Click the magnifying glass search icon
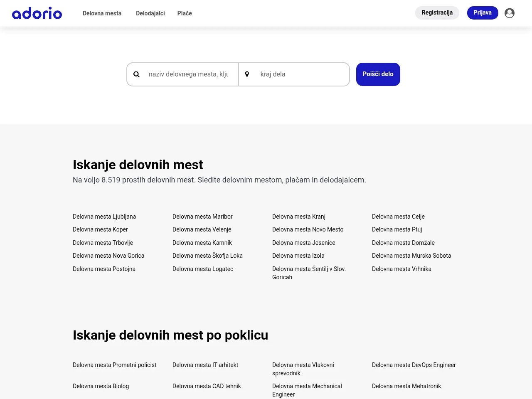532x399 pixels. tap(136, 74)
